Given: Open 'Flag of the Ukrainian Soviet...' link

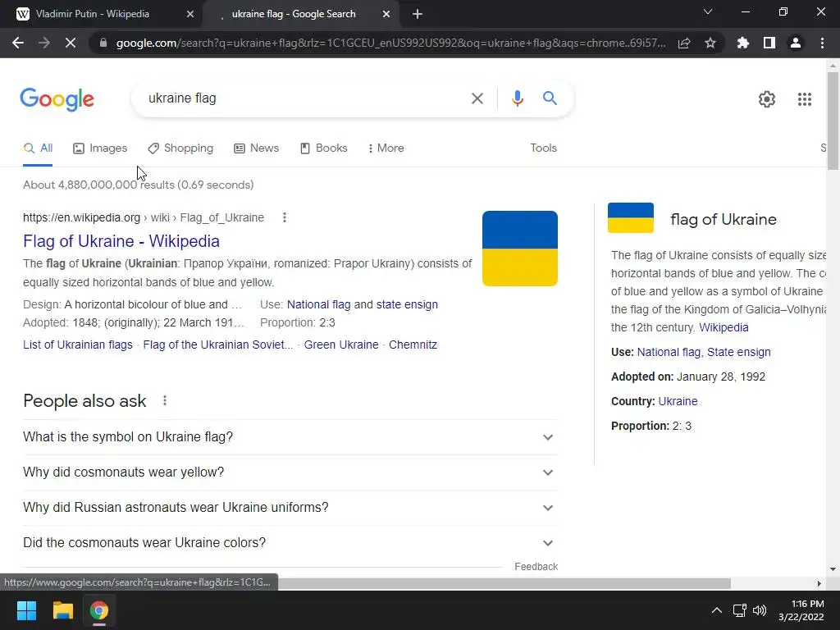Looking at the screenshot, I should [x=218, y=345].
